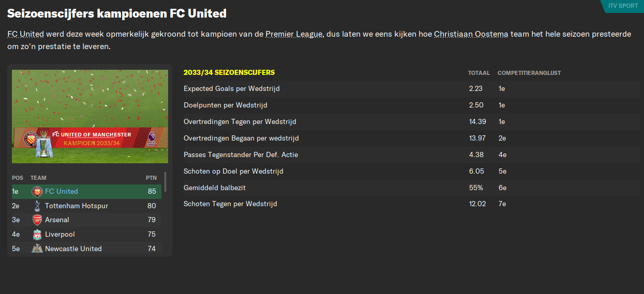Screen dimensions: 644x294
Task: Open the Premier League link in the article
Action: pos(294,34)
